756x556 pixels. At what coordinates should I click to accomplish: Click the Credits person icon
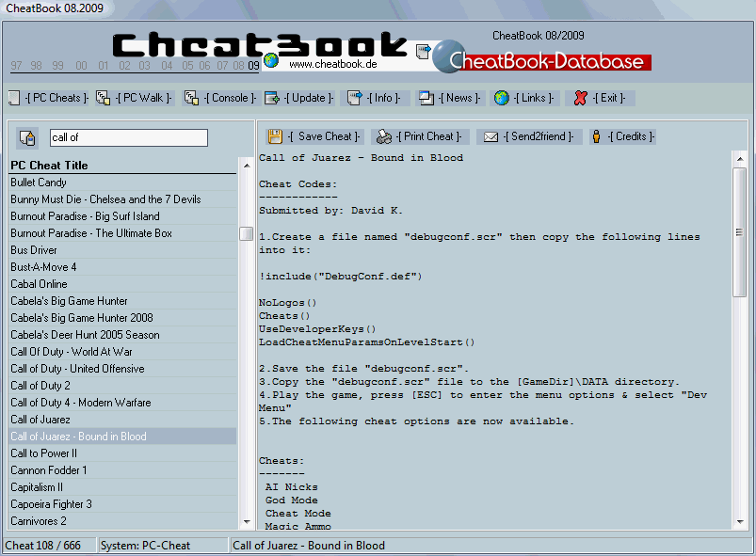click(596, 136)
